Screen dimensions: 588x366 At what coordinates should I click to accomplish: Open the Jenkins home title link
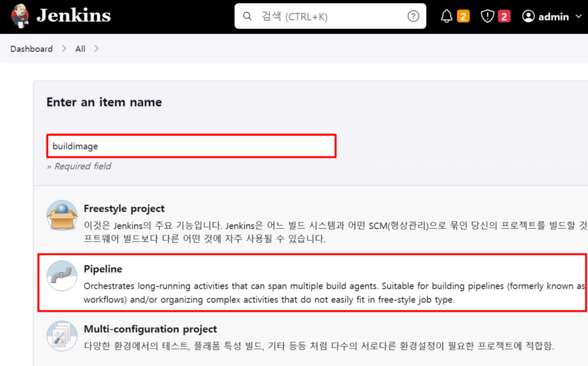[x=73, y=16]
